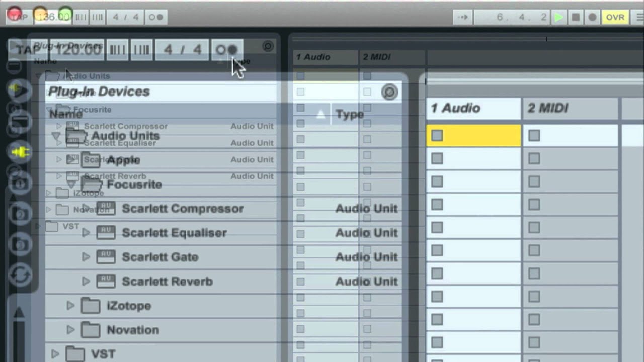The height and width of the screenshot is (362, 644).
Task: Open File Browser 2 in the sidebar
Action: [x=20, y=215]
